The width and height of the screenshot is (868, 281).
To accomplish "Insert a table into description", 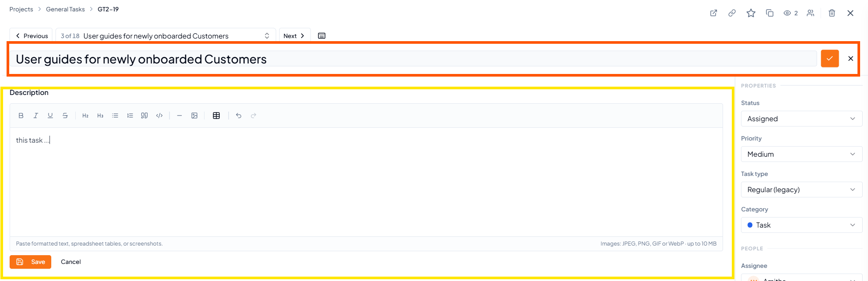I will pos(216,116).
